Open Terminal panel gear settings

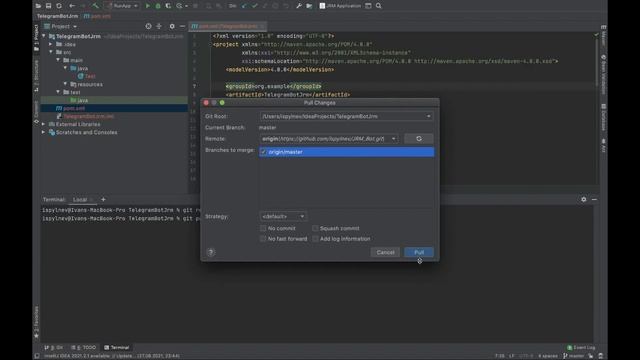click(584, 200)
